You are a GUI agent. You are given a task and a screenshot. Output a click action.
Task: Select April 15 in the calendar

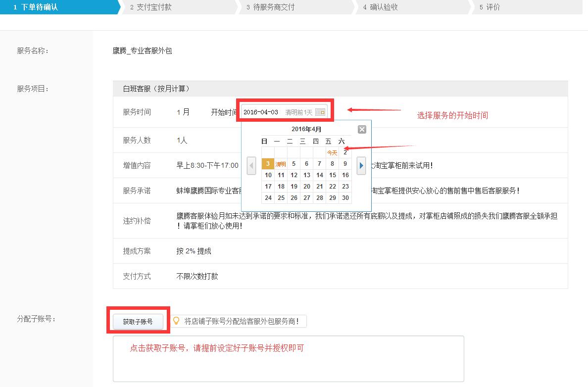click(333, 175)
